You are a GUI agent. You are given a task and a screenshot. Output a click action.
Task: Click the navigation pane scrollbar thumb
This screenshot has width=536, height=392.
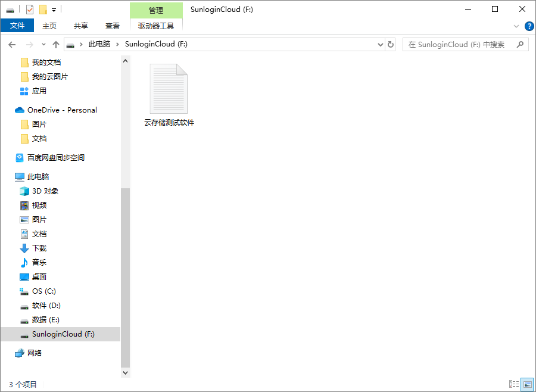[x=125, y=278]
